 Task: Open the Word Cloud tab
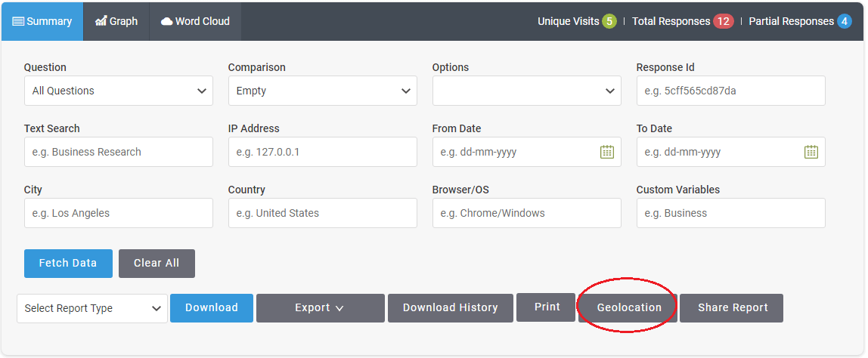tap(195, 22)
